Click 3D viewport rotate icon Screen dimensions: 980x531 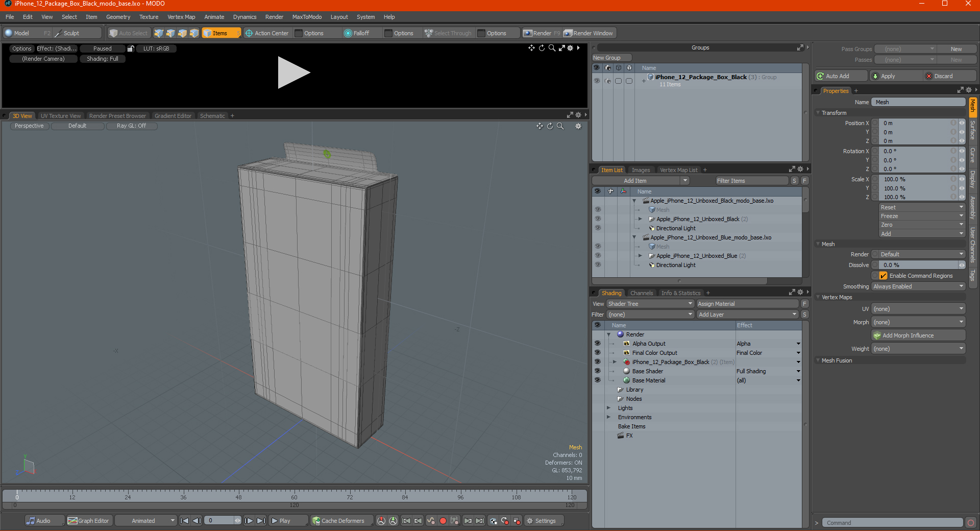[550, 126]
